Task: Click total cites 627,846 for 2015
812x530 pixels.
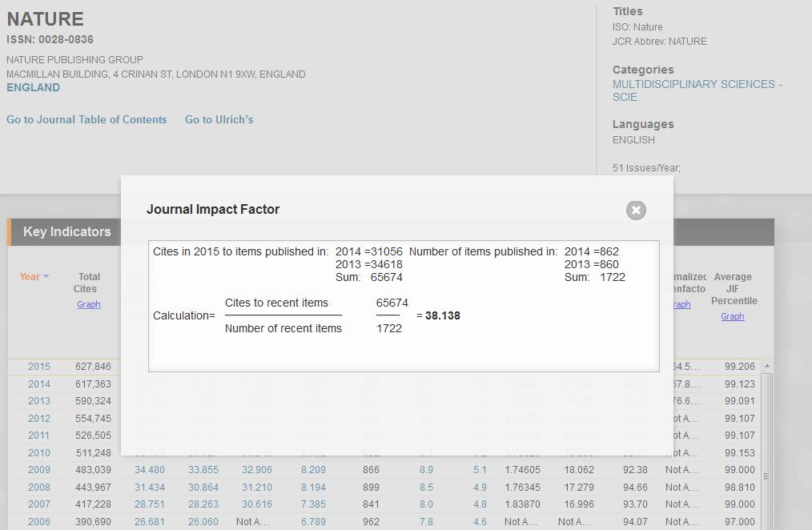Action: [x=93, y=367]
